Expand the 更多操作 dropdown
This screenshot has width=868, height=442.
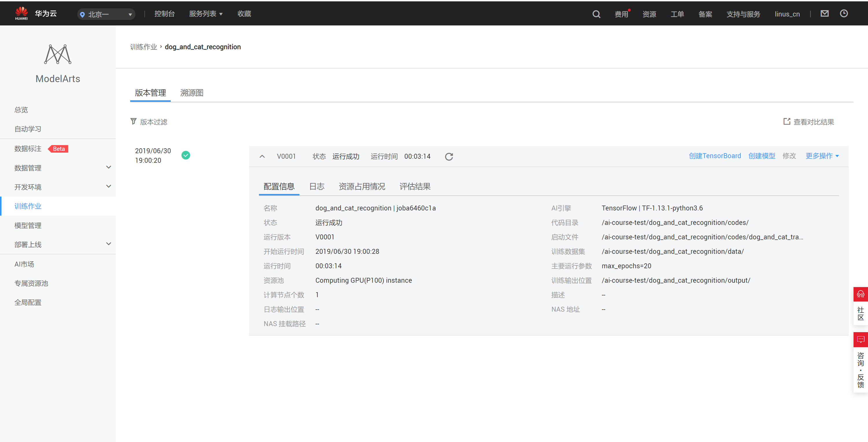pyautogui.click(x=822, y=156)
